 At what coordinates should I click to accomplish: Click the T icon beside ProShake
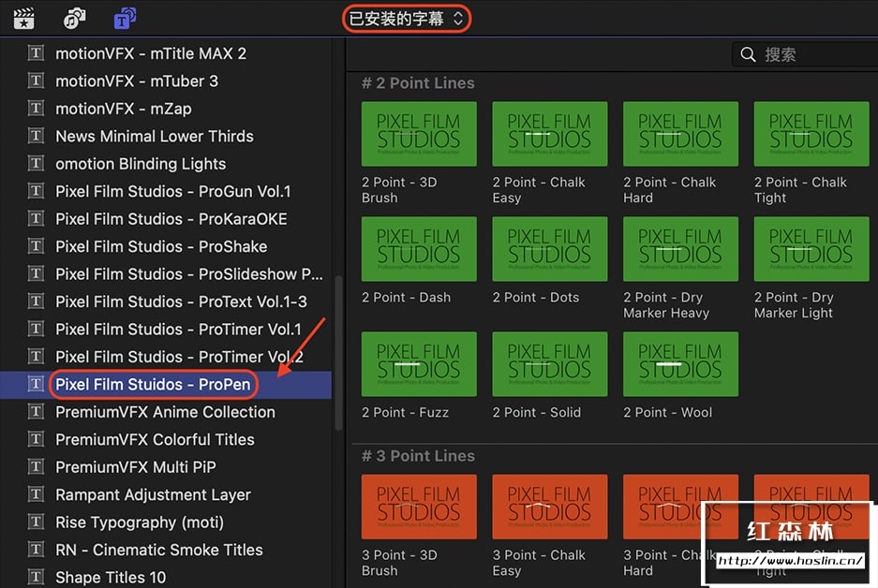(36, 246)
